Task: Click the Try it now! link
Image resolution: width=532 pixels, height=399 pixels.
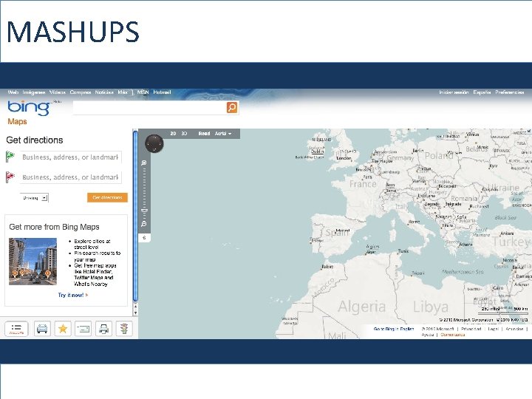Action: [72, 295]
